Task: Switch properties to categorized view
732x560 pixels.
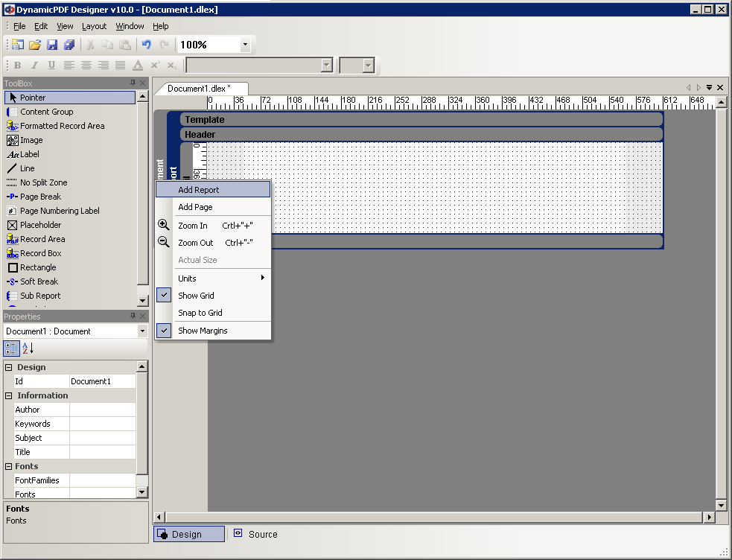Action: pos(12,348)
